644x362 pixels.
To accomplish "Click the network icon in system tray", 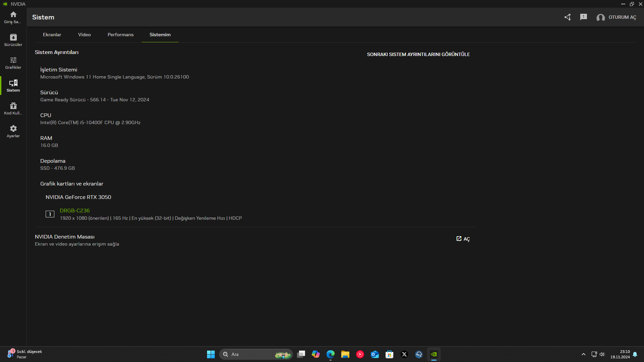I will [x=594, y=354].
